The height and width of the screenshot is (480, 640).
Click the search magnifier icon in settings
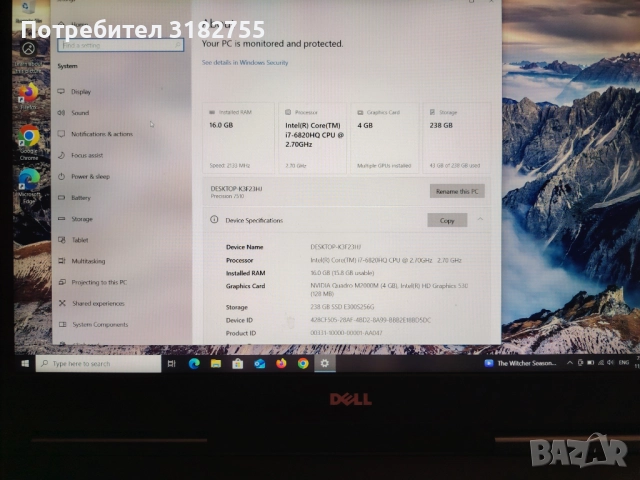pos(178,45)
